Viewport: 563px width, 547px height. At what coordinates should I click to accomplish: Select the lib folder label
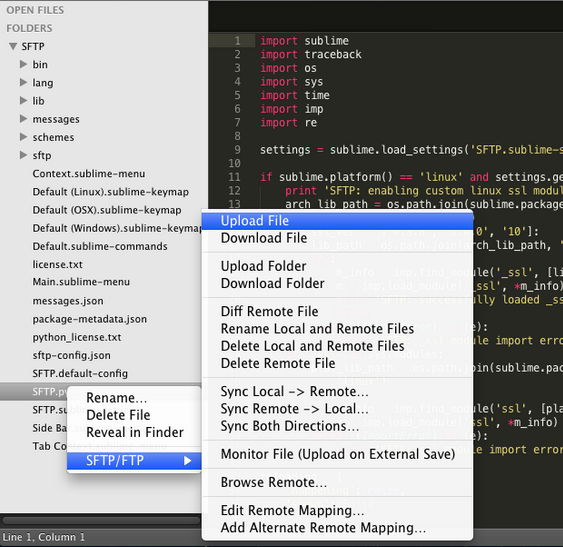coord(38,101)
